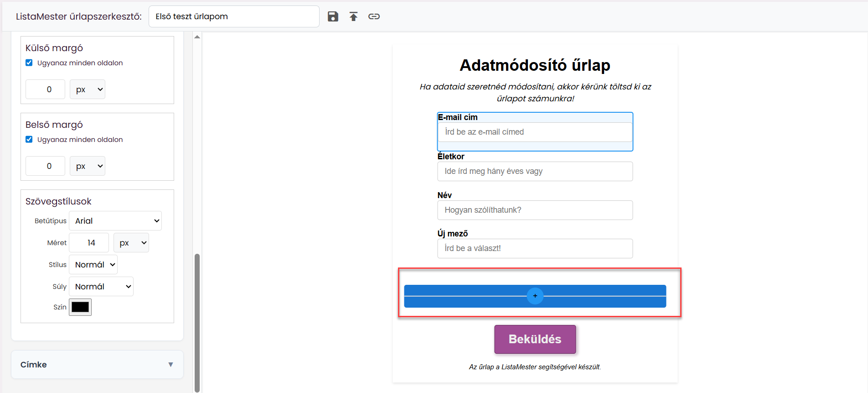Click the left panel vertical scrollbar
The height and width of the screenshot is (393, 868).
[197, 322]
